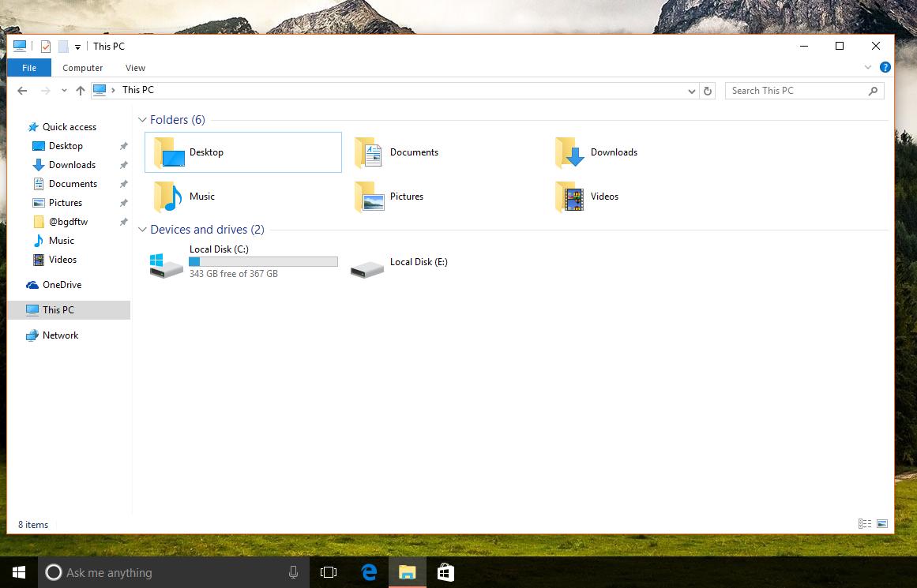917x588 pixels.
Task: Open the address bar history dropdown
Action: [691, 91]
